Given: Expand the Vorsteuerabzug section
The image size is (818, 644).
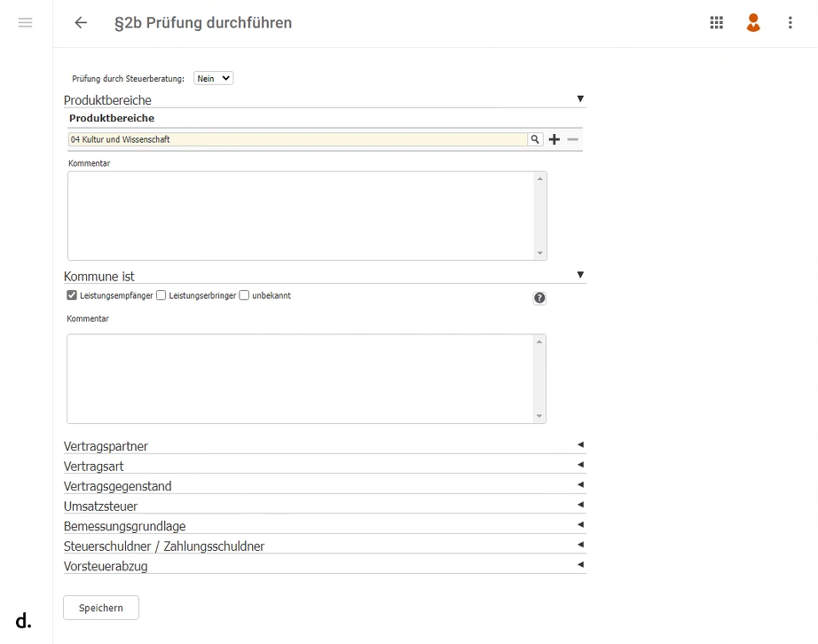Looking at the screenshot, I should coord(580,564).
